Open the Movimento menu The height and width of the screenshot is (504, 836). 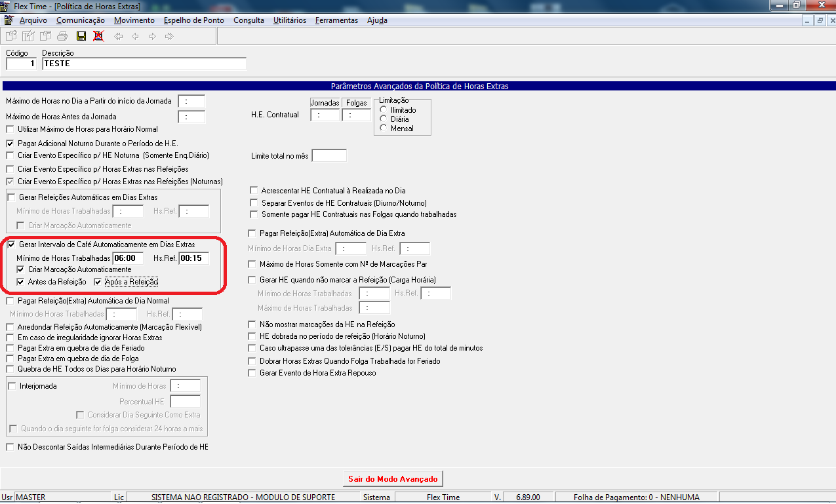134,20
